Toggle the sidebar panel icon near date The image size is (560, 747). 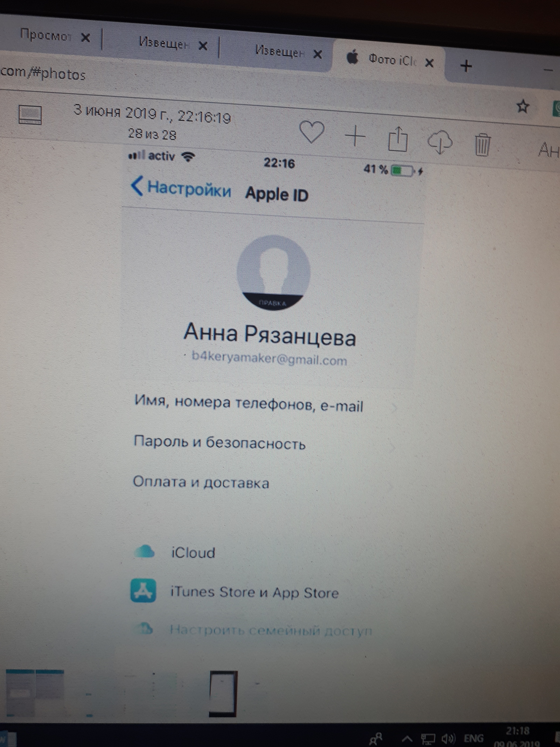click(x=30, y=115)
